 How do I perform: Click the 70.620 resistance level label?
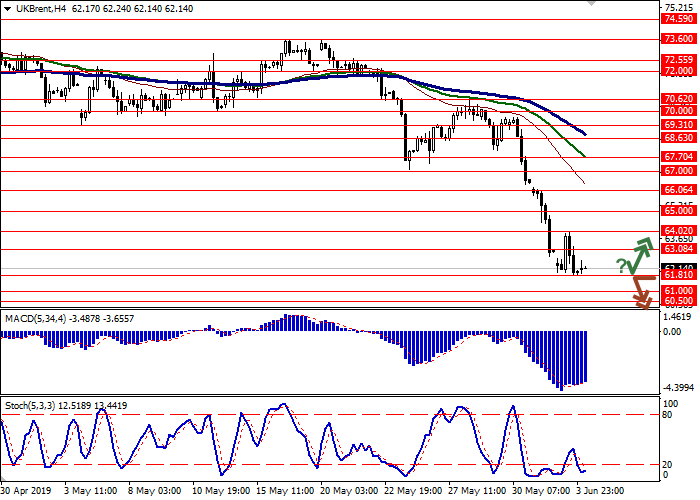(678, 99)
